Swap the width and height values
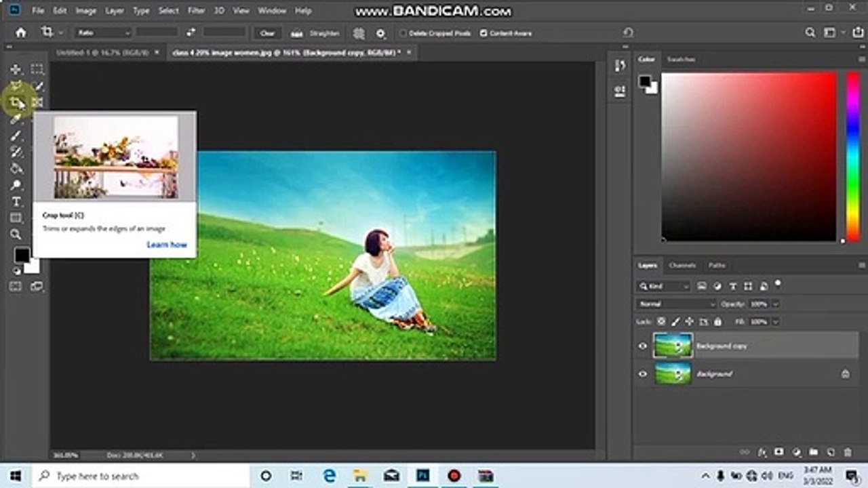The width and height of the screenshot is (868, 488). pos(191,33)
